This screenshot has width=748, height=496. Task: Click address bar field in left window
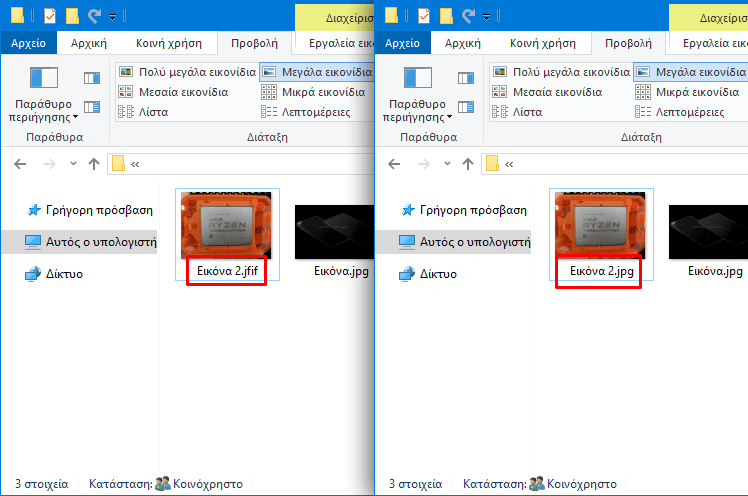pyautogui.click(x=240, y=164)
